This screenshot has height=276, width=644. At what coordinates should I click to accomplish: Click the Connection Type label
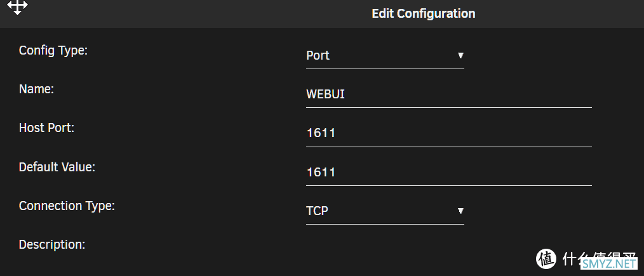[67, 206]
